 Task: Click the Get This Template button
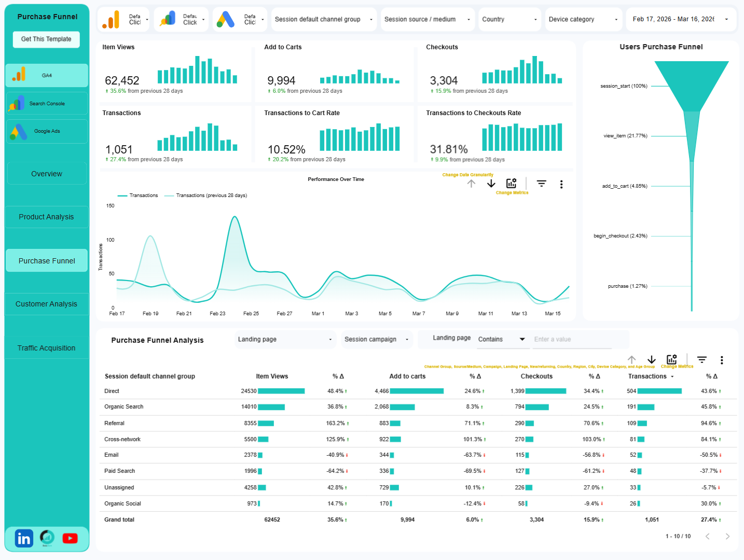pyautogui.click(x=46, y=39)
